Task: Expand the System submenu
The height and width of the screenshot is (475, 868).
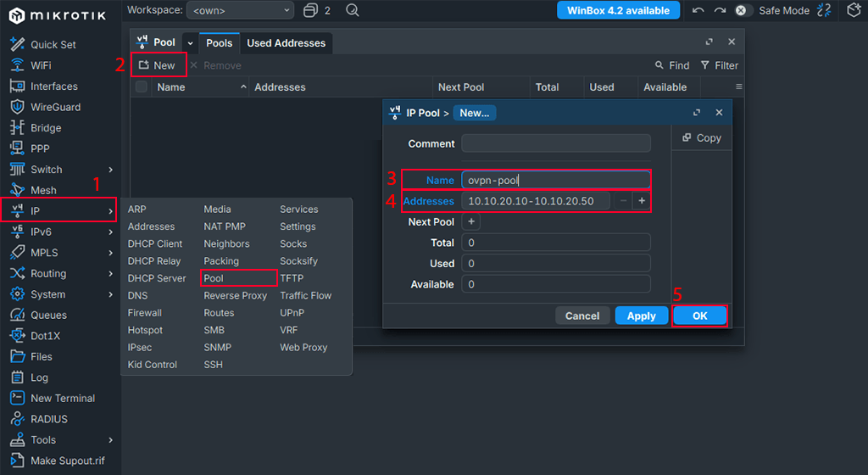Action: point(111,294)
